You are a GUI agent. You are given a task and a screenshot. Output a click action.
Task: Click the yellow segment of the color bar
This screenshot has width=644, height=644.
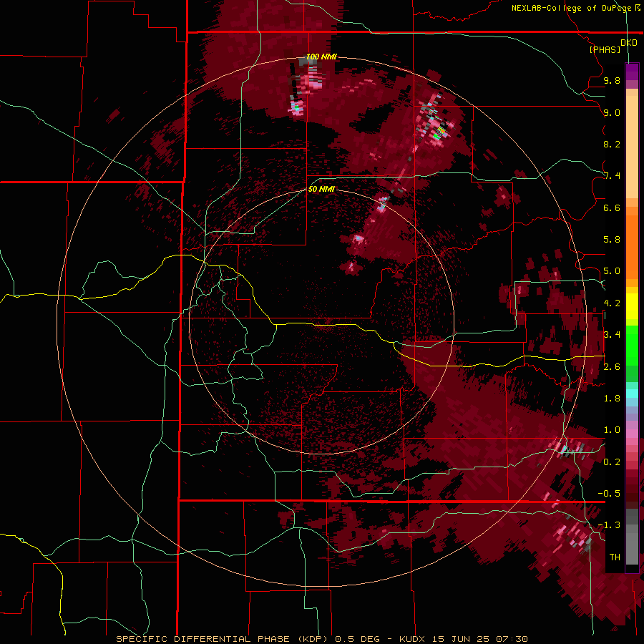click(632, 306)
